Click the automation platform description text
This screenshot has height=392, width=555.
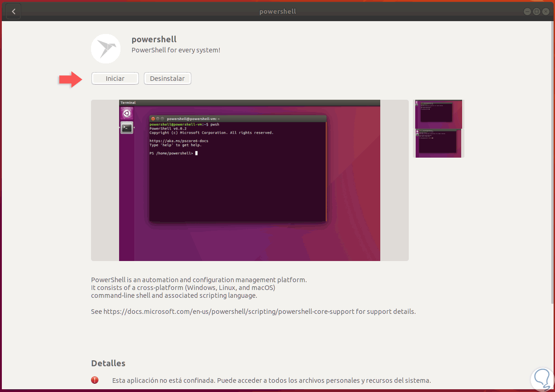click(x=199, y=279)
